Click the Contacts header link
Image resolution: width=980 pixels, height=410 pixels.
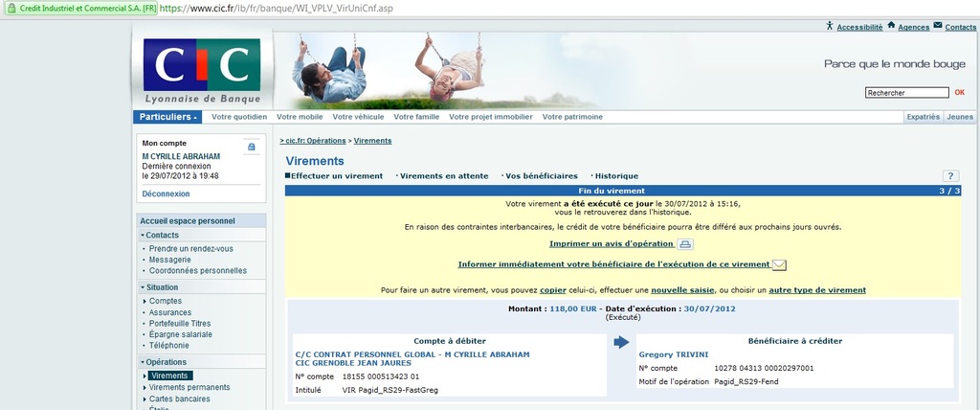pyautogui.click(x=961, y=27)
